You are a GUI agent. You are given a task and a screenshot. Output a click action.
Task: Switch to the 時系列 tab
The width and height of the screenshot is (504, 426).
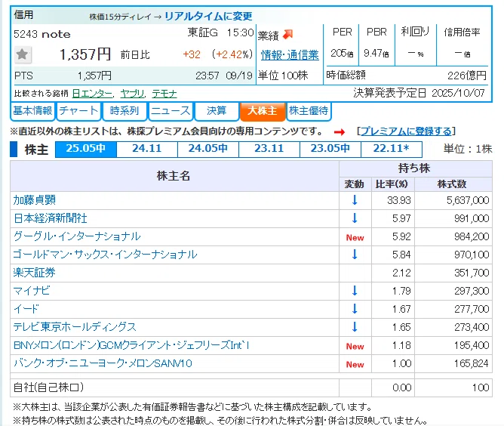124,111
